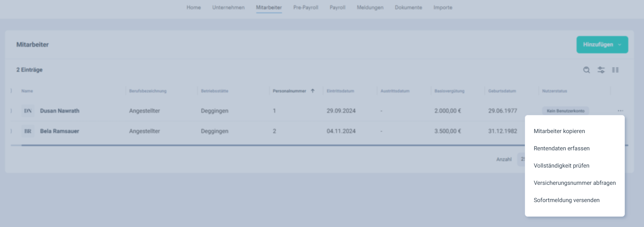Click the Geburtsdatum column header

(x=502, y=91)
